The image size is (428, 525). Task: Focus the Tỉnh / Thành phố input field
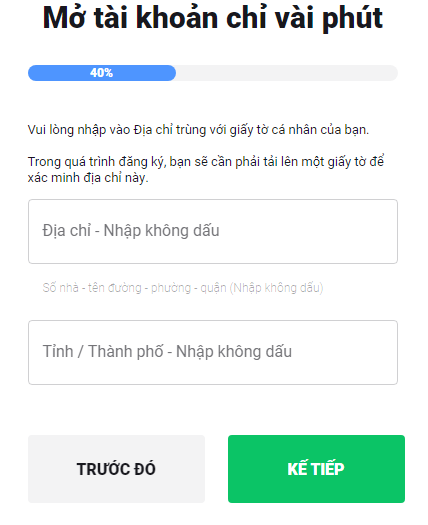click(213, 352)
